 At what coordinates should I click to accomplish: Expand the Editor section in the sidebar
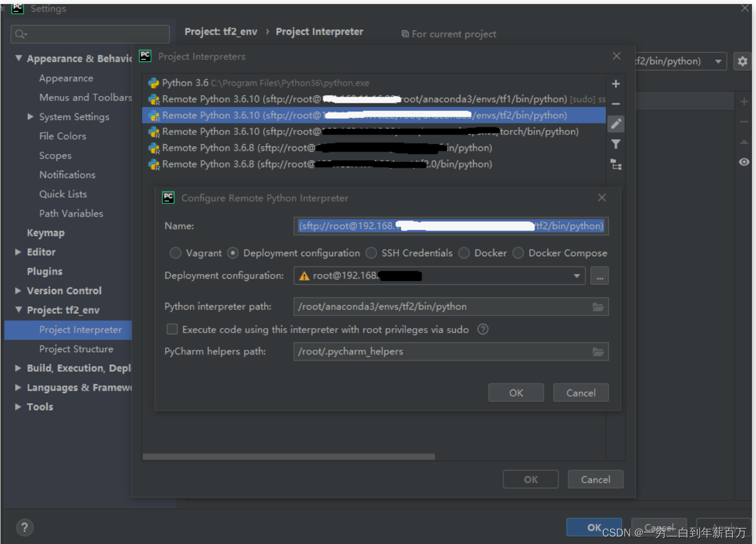(18, 252)
